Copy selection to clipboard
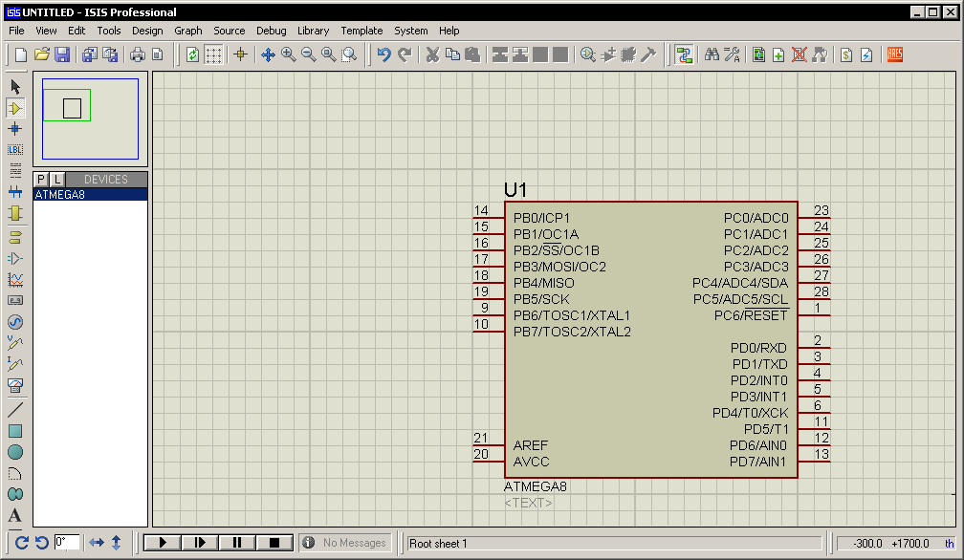This screenshot has height=560, width=964. click(x=452, y=54)
